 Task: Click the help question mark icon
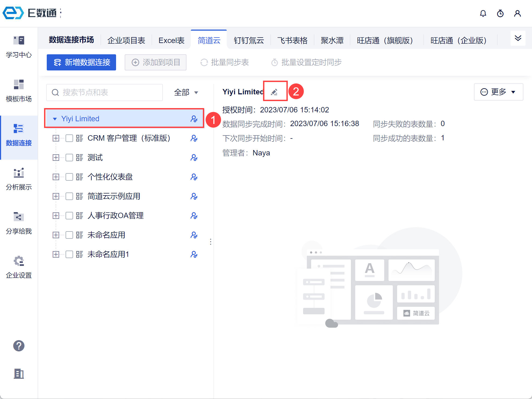pyautogui.click(x=19, y=346)
